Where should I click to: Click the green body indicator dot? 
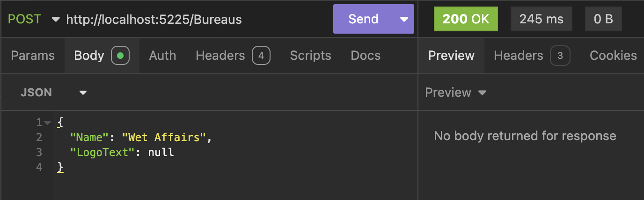pos(120,56)
